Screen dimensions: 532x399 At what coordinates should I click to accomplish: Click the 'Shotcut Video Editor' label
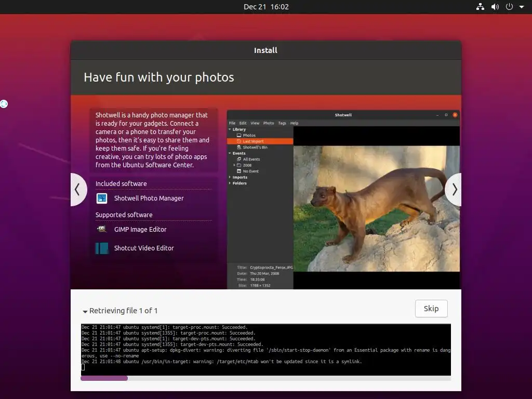[144, 248]
